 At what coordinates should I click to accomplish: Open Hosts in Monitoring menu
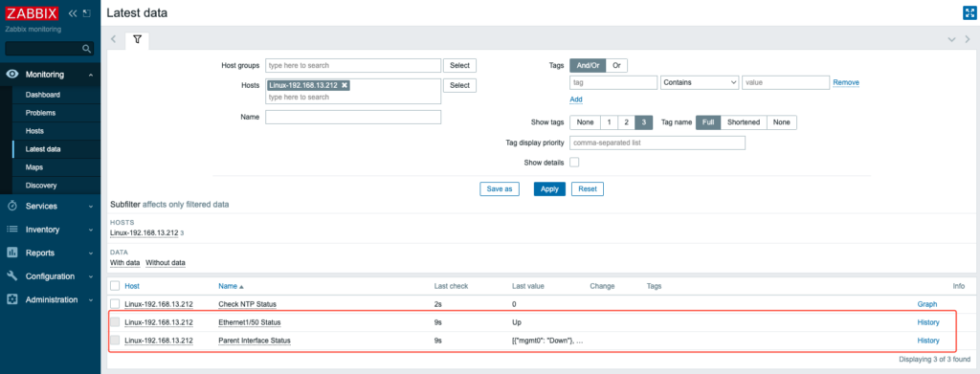[x=34, y=131]
